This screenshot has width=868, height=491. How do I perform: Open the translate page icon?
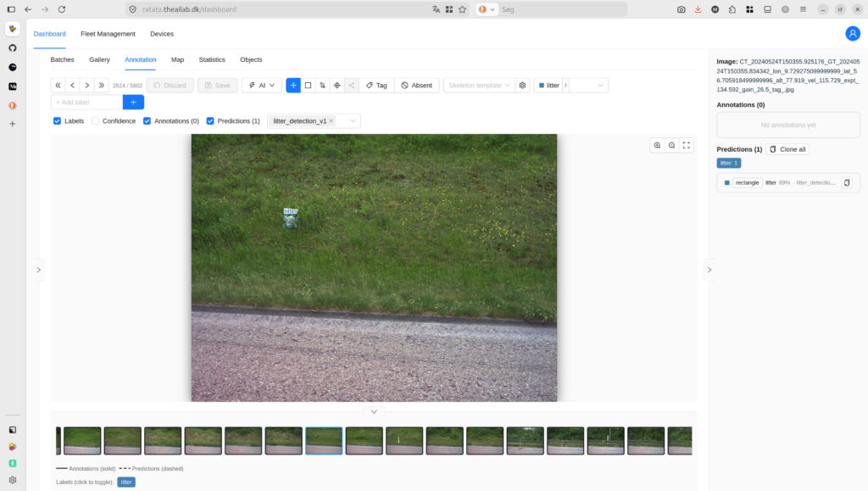pyautogui.click(x=437, y=9)
